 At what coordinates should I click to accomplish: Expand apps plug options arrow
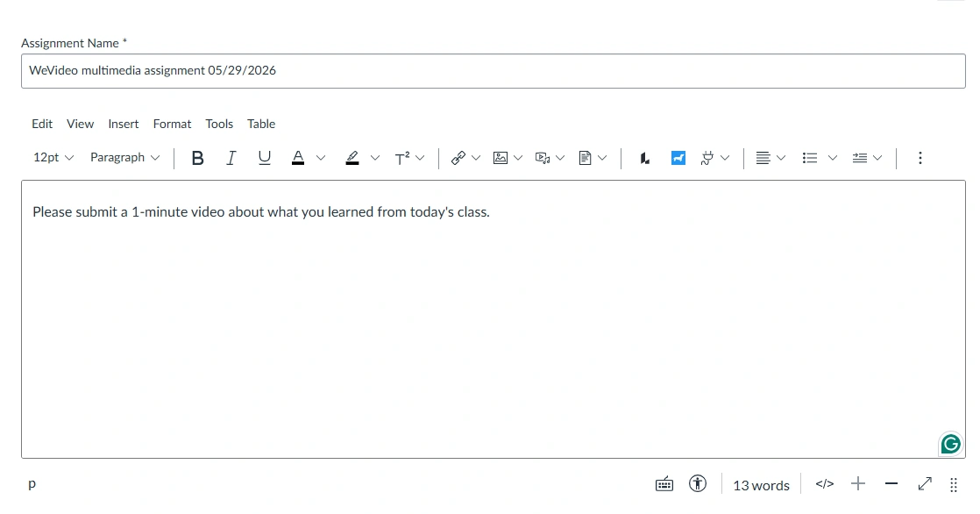point(725,158)
